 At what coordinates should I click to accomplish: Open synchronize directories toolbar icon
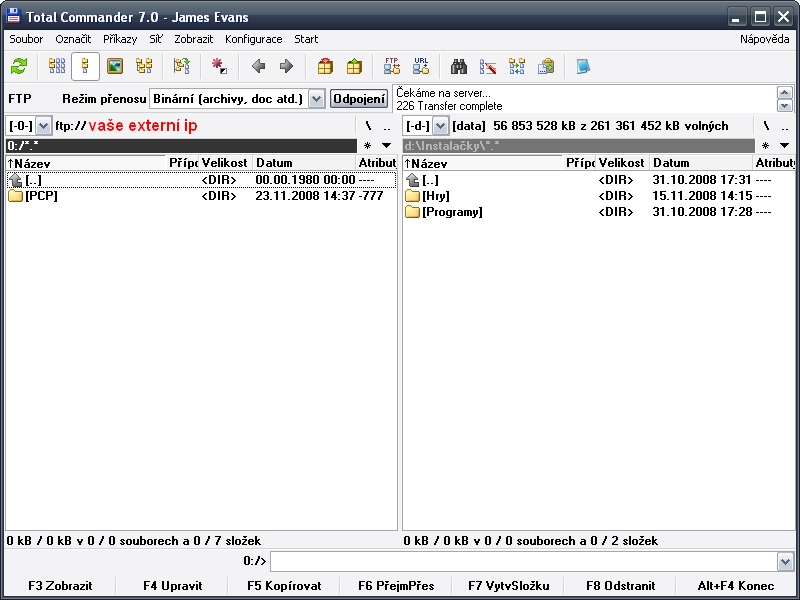(517, 66)
